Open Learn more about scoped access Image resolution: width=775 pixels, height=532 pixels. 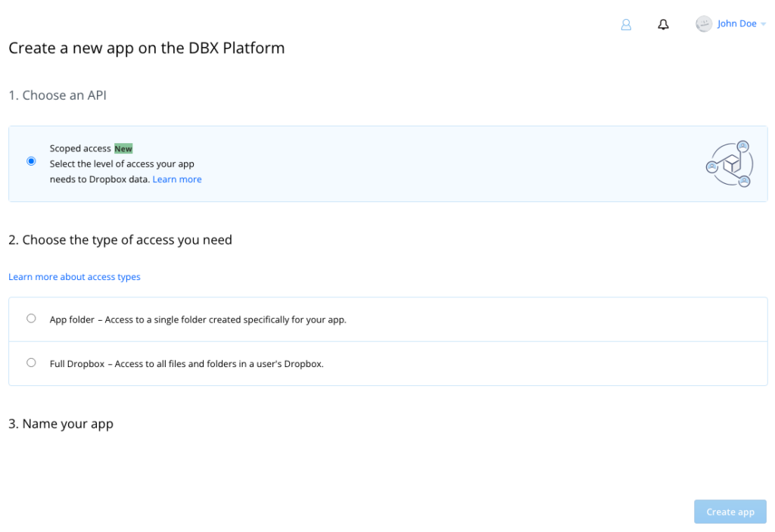pyautogui.click(x=177, y=179)
